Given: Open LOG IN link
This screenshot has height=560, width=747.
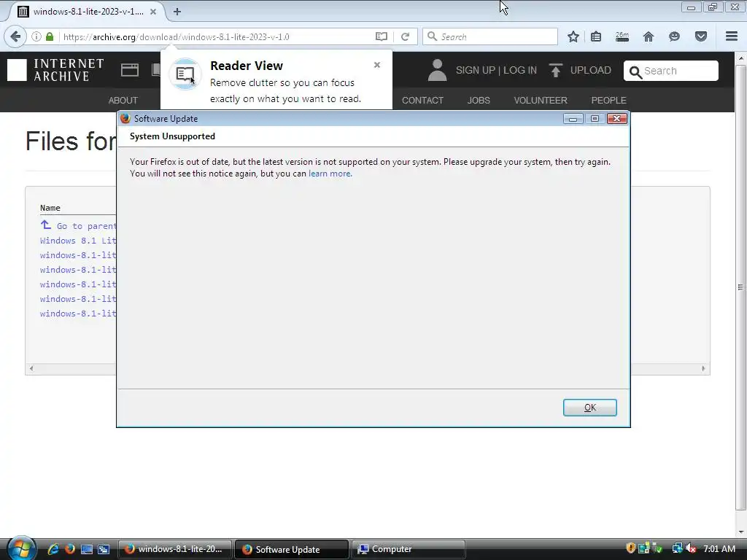Looking at the screenshot, I should [519, 70].
